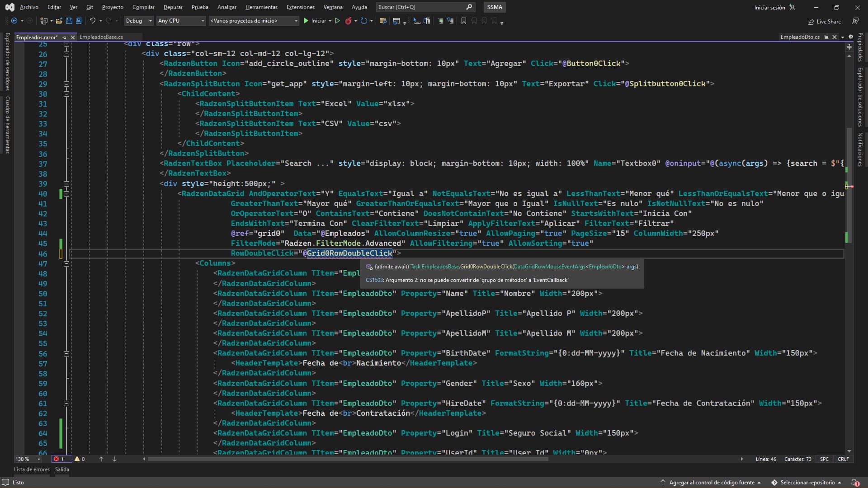Screen dimensions: 868x488
Task: Click the open file folder icon
Action: click(59, 21)
